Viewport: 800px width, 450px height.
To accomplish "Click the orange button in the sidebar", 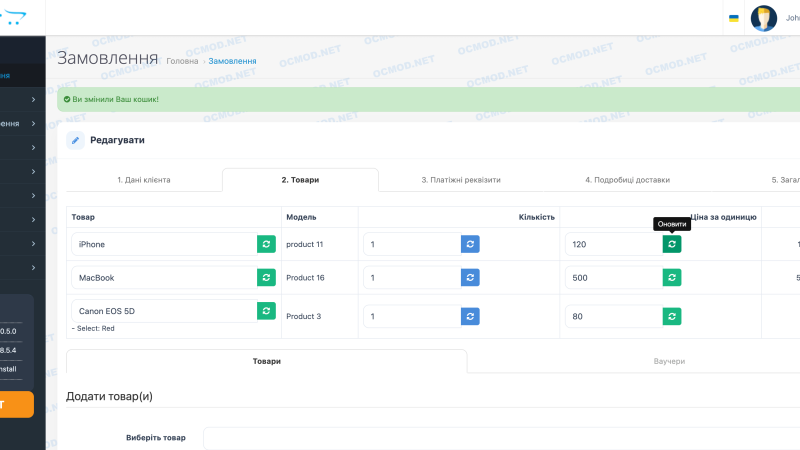I will click(17, 405).
